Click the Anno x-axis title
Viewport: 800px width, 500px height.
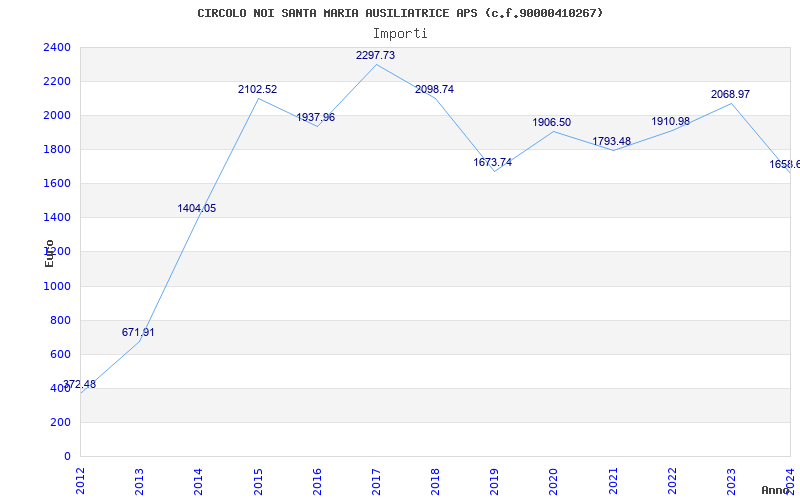point(775,490)
